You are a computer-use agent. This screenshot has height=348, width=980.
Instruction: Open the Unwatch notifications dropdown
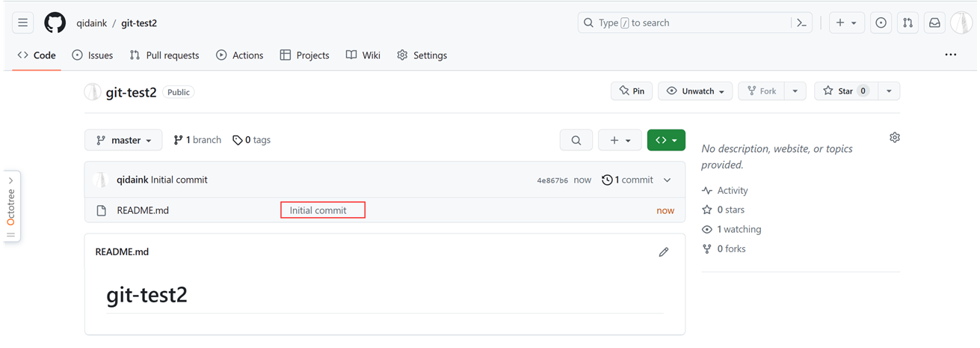[x=696, y=91]
